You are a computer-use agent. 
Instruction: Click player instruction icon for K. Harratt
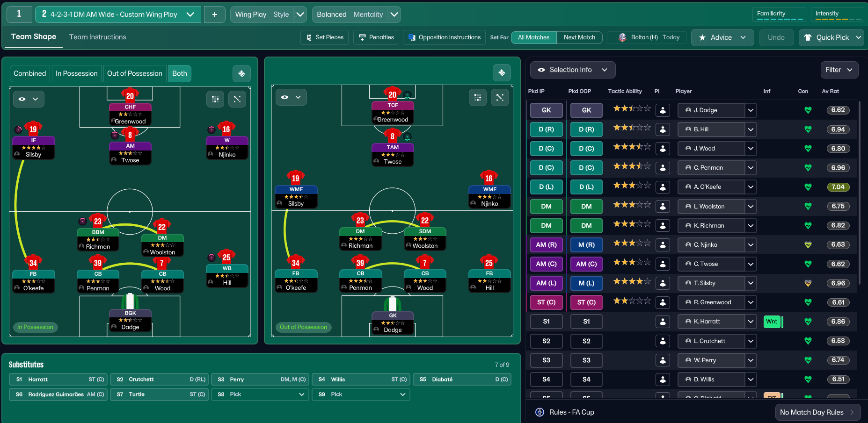point(663,322)
